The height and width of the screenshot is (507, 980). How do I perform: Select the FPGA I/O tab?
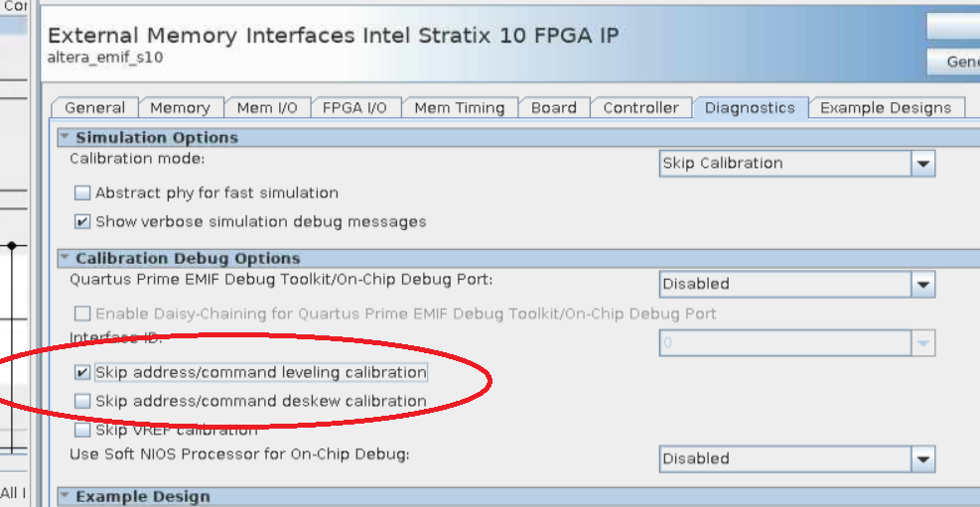354,108
